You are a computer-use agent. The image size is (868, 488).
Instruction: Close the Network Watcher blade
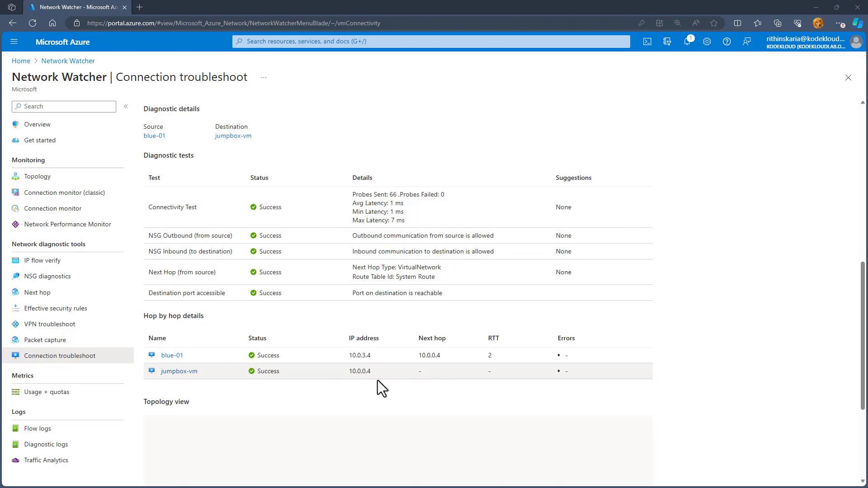pyautogui.click(x=848, y=78)
